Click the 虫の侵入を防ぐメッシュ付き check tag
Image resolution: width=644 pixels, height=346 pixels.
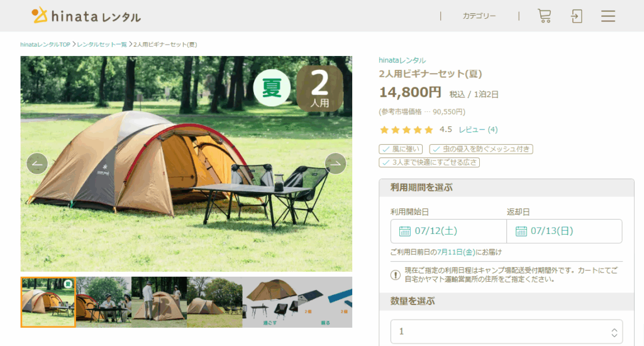click(481, 149)
